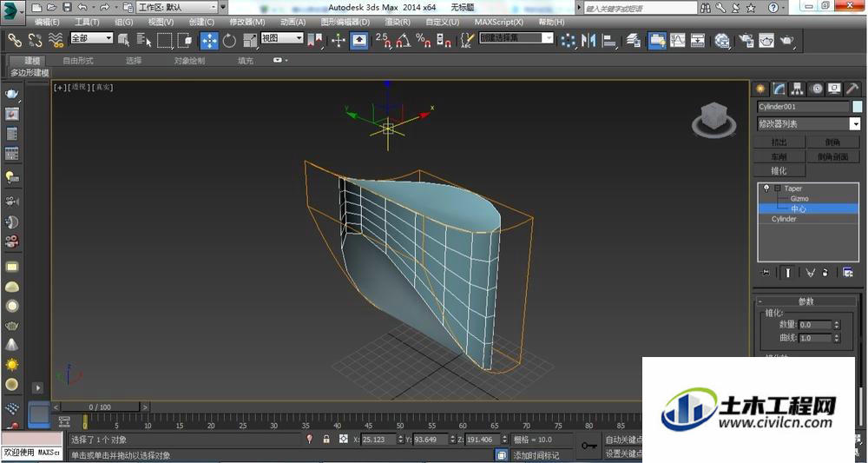Click the Align tool icon
868x463 pixels.
pyautogui.click(x=609, y=40)
